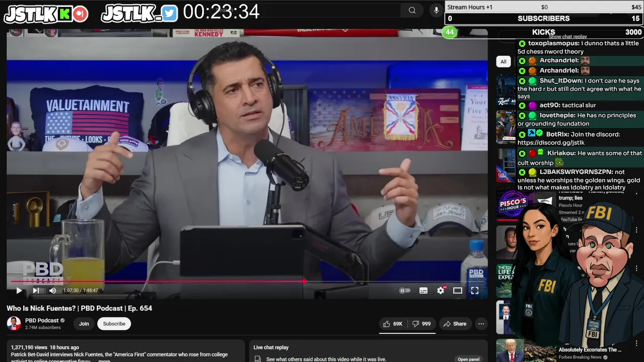Screen dimensions: 644x362
Task: Click the SUBSCRIBERS goal bar
Action: (544, 19)
